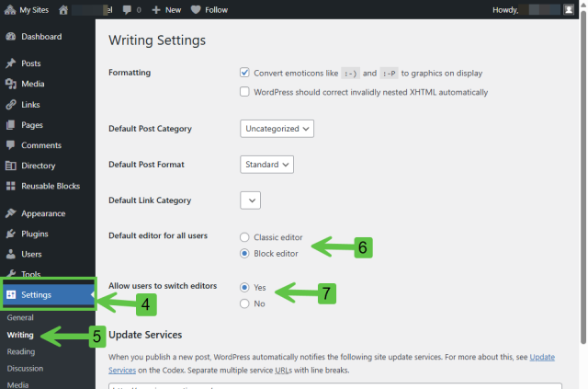The width and height of the screenshot is (588, 389).
Task: Open the Default Post Category dropdown
Action: pyautogui.click(x=277, y=129)
